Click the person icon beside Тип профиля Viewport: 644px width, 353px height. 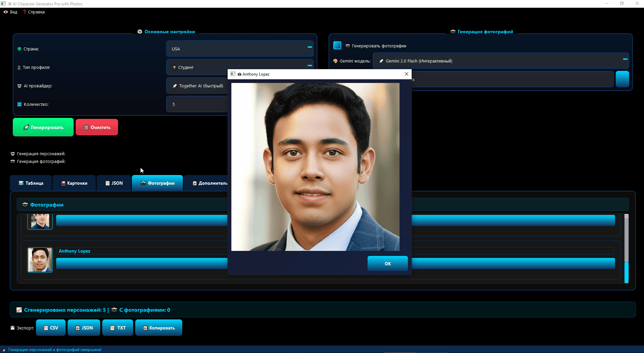click(x=19, y=67)
